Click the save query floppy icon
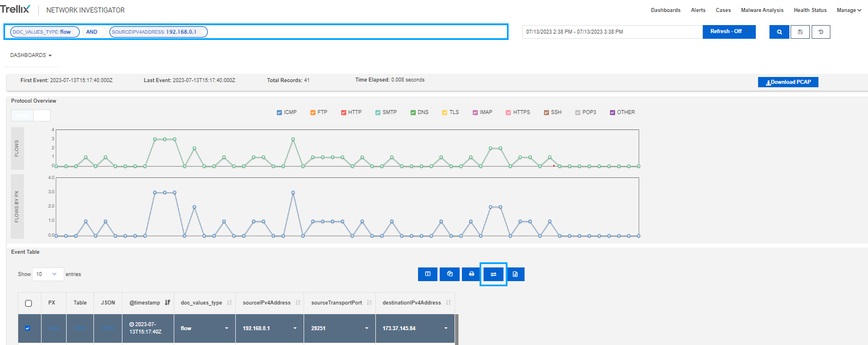 (800, 32)
